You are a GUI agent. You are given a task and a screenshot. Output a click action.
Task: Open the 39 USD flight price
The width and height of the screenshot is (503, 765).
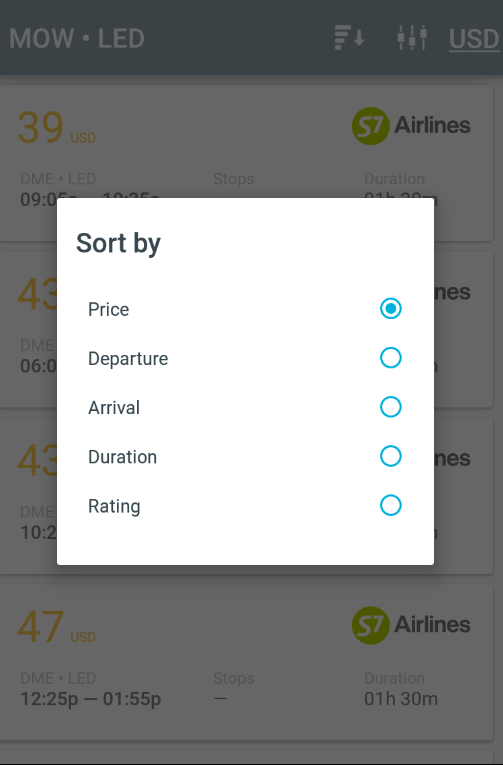point(57,128)
